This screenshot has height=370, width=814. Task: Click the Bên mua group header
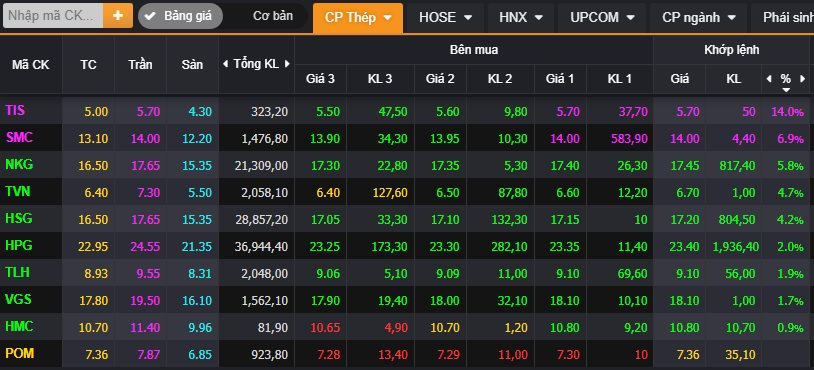(x=473, y=50)
